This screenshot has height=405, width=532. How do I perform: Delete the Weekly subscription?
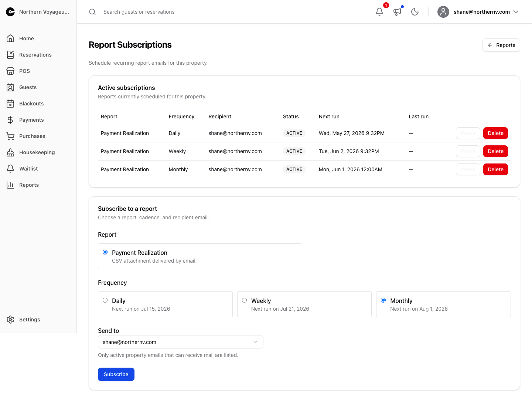(x=495, y=151)
